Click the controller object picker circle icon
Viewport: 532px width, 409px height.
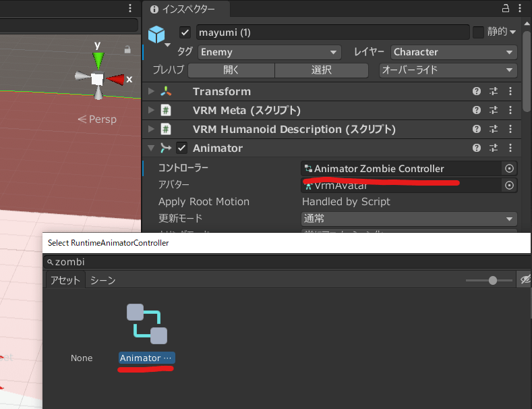click(510, 169)
